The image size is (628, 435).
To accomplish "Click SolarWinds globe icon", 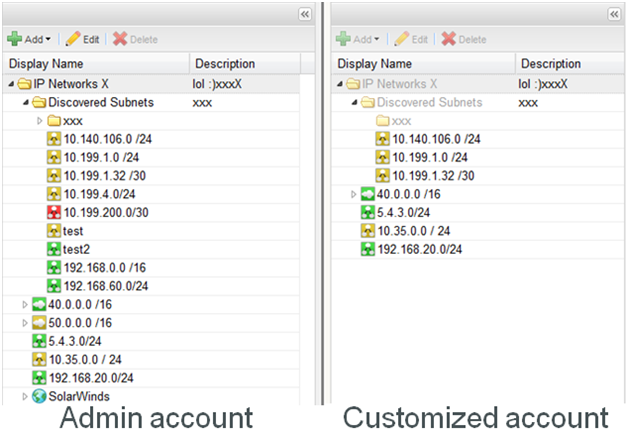I will tap(39, 397).
